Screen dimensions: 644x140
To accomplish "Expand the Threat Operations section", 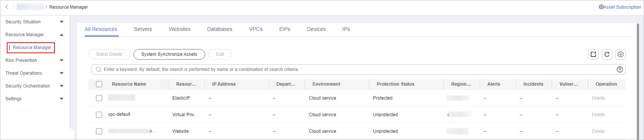I will pos(34,73).
